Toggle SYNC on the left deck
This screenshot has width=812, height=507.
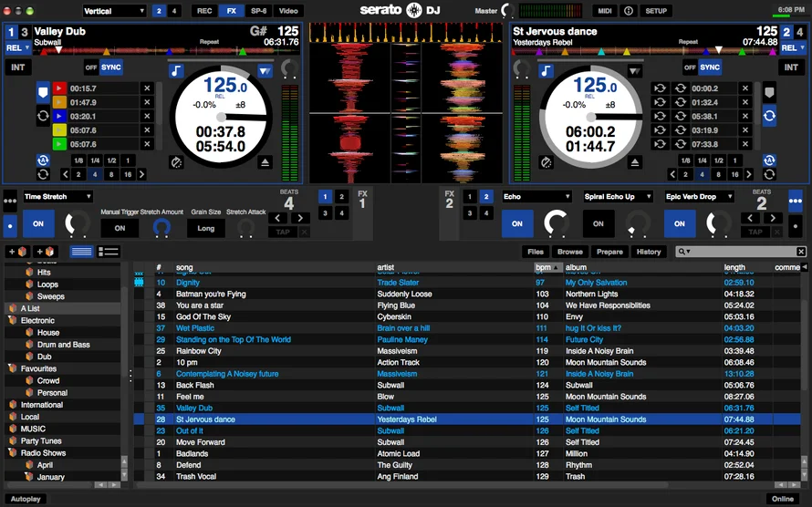(x=110, y=67)
